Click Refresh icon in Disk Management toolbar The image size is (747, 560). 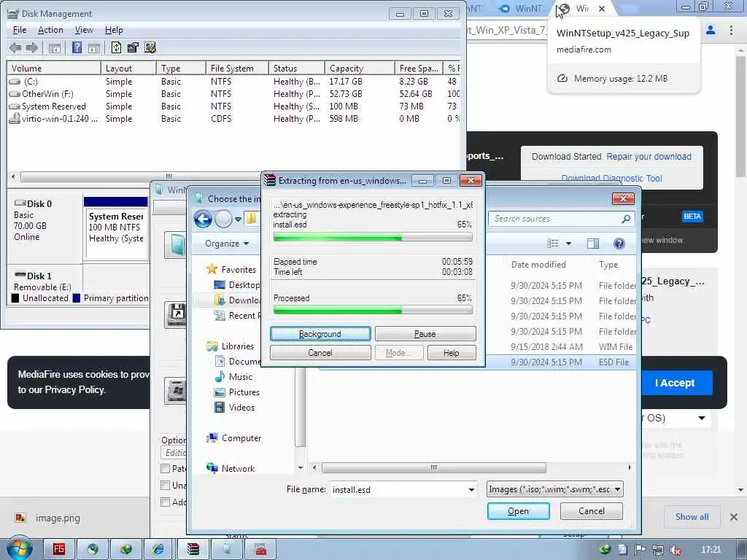(116, 47)
